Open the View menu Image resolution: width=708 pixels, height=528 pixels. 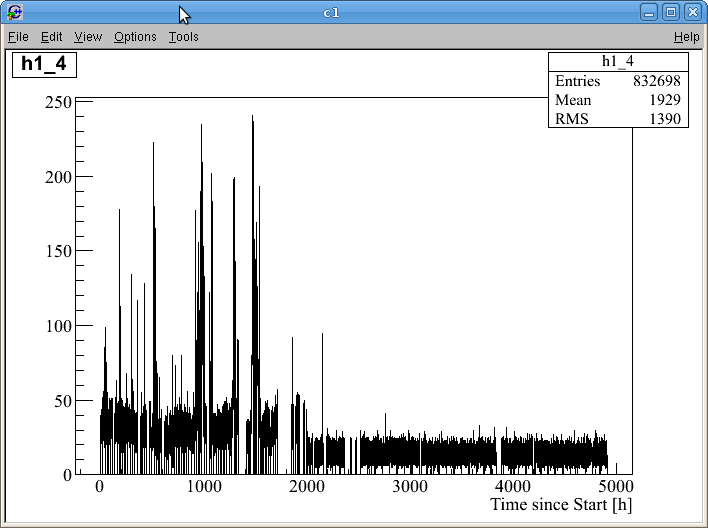[x=88, y=37]
